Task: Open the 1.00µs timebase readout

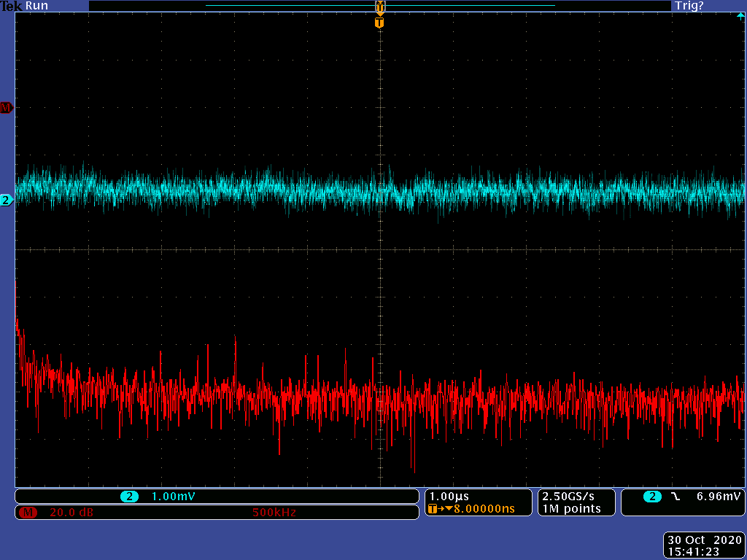Action: tap(449, 497)
